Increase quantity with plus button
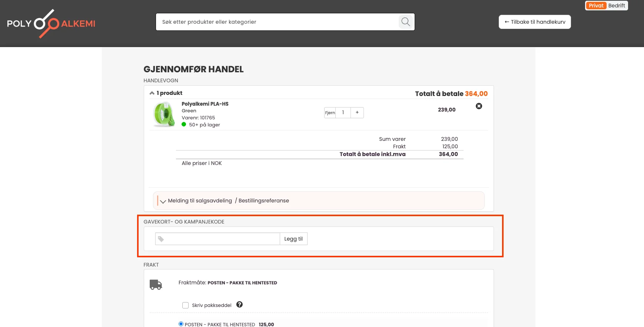644x327 pixels. pos(357,112)
